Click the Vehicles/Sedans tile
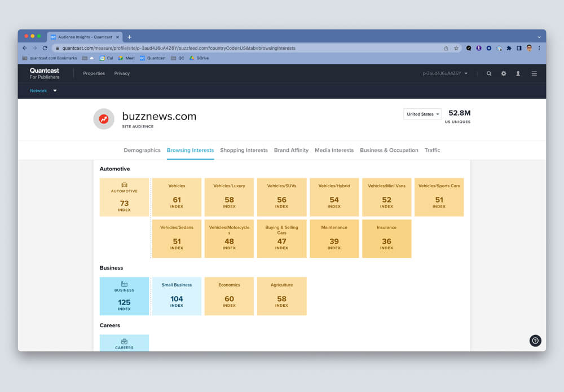 click(177, 239)
